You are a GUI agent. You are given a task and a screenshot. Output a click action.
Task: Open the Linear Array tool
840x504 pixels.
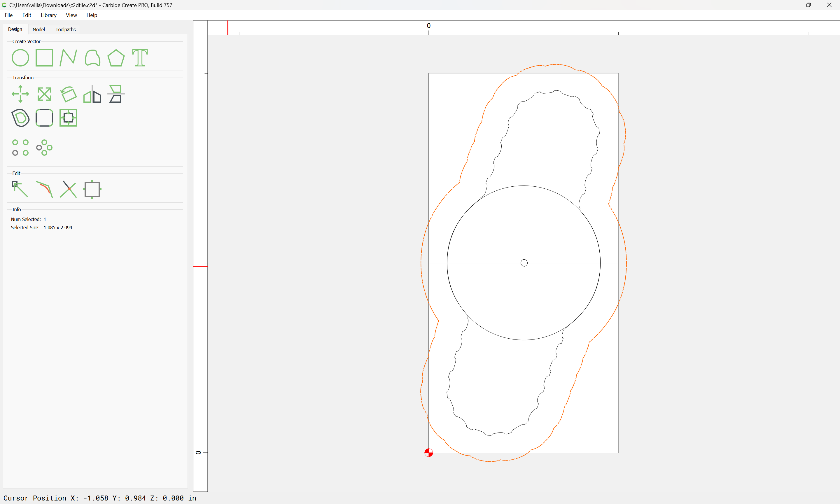[x=20, y=148]
